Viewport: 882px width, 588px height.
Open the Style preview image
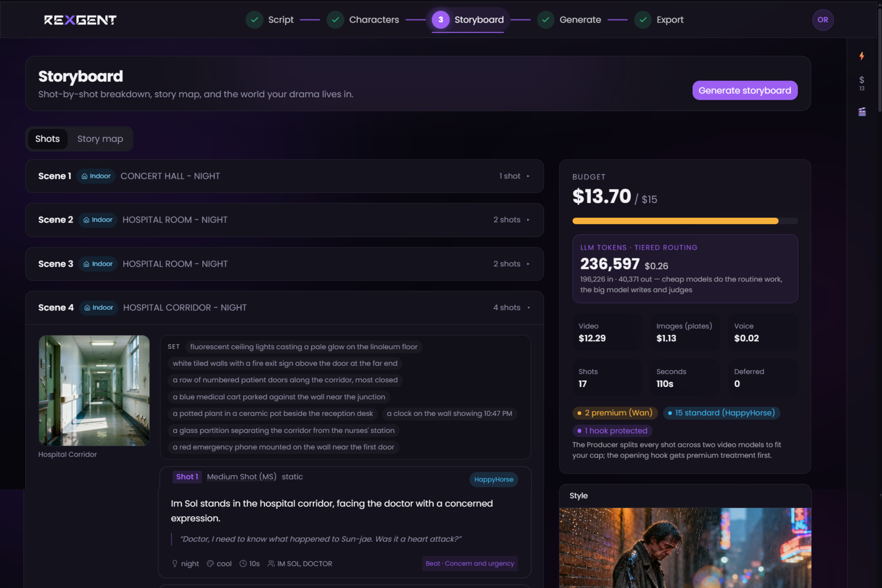point(685,548)
